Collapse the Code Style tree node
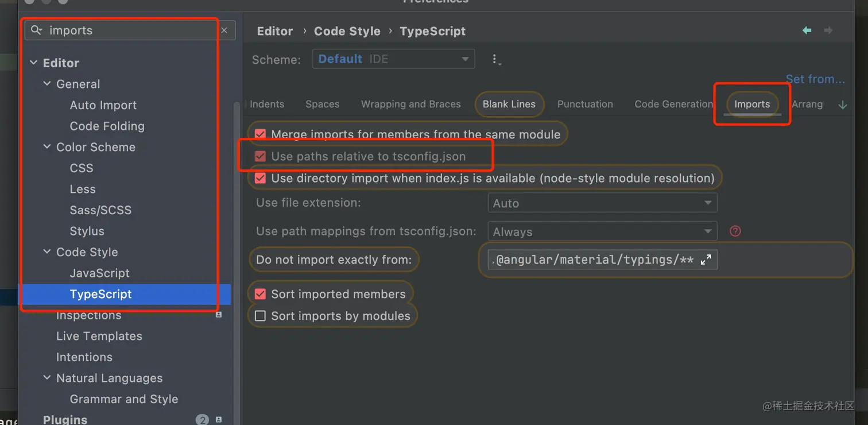 pos(47,252)
